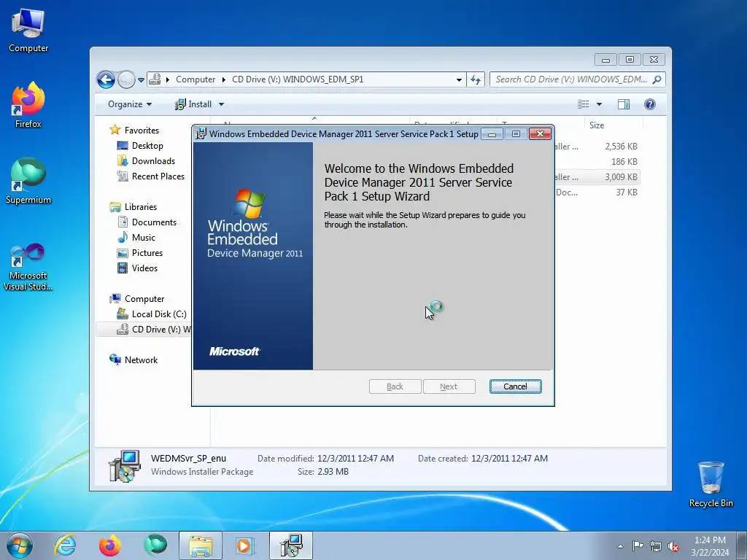Open Firefox from the taskbar
Screen dimensions: 747x560
(110, 545)
